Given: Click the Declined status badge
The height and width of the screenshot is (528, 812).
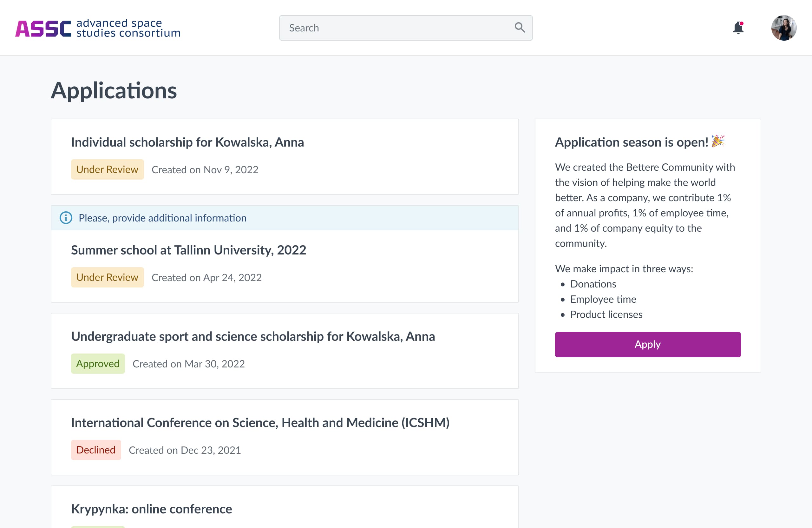Looking at the screenshot, I should [x=96, y=450].
